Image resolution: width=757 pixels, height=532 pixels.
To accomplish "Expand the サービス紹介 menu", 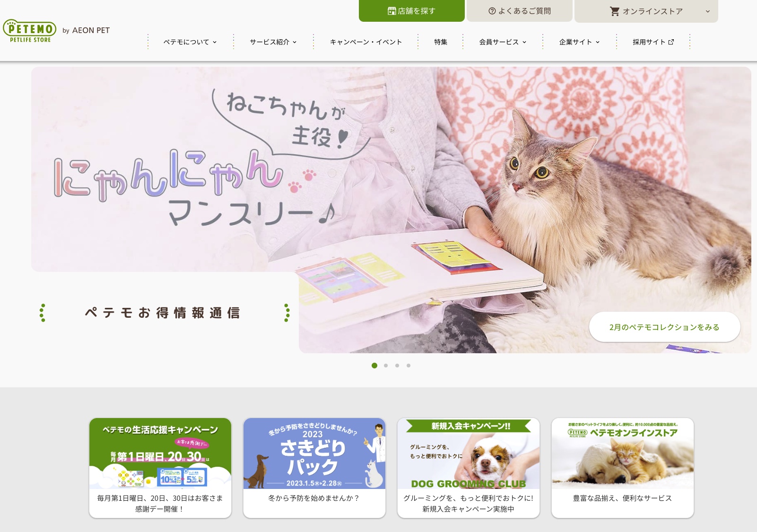I will (273, 42).
